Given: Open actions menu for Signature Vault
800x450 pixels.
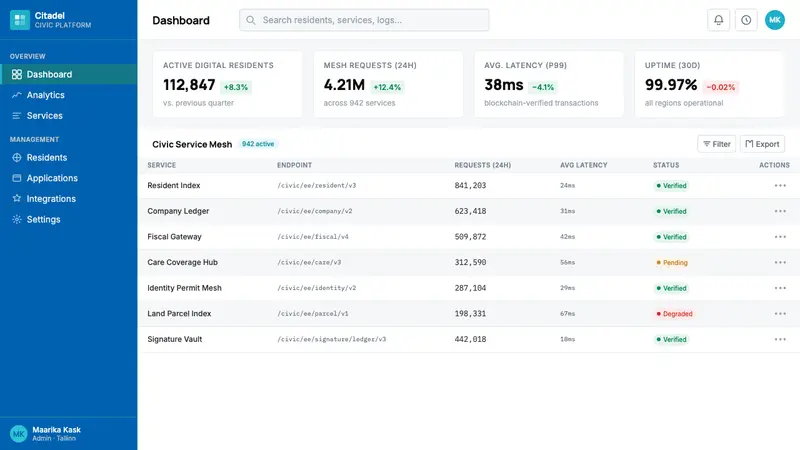Looking at the screenshot, I should [x=780, y=339].
